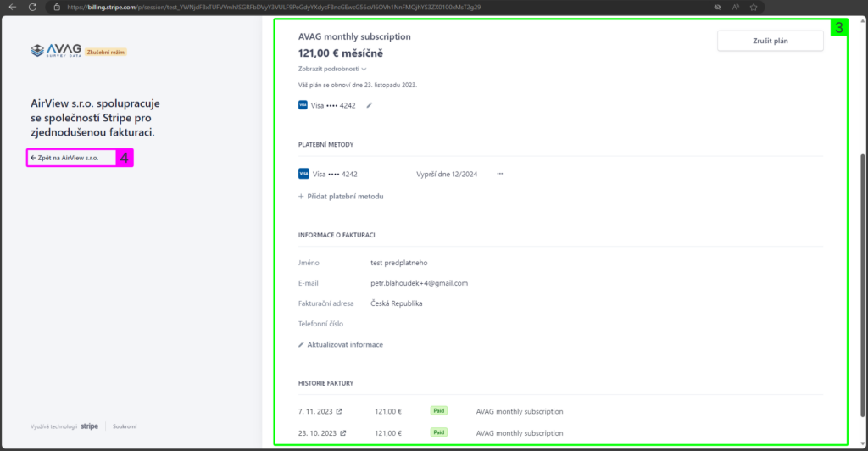Click the pencil icon beside Visa 4242

click(369, 106)
